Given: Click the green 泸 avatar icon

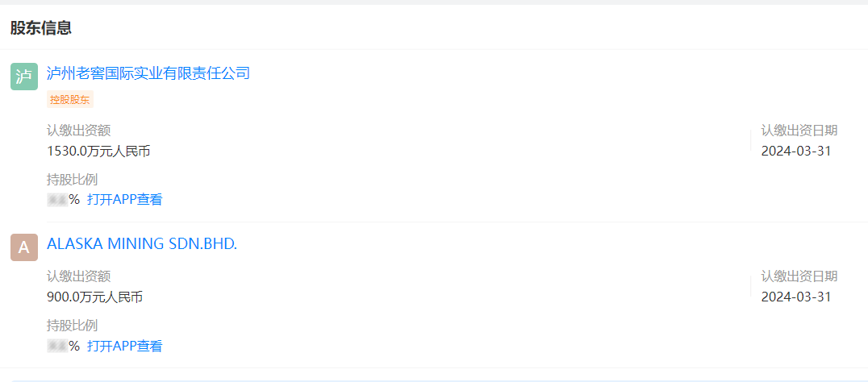Looking at the screenshot, I should [24, 77].
